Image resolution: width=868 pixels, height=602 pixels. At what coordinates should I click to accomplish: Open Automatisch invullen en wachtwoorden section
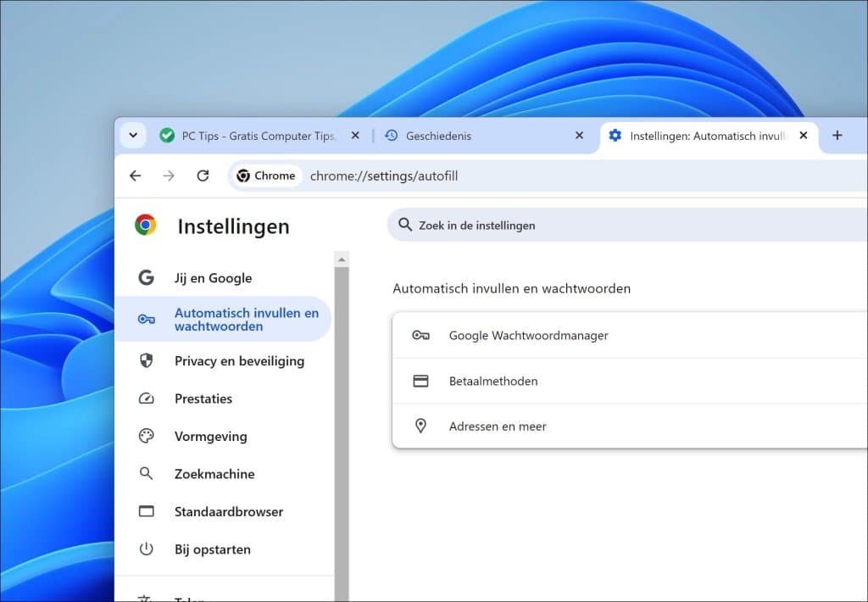(x=223, y=319)
